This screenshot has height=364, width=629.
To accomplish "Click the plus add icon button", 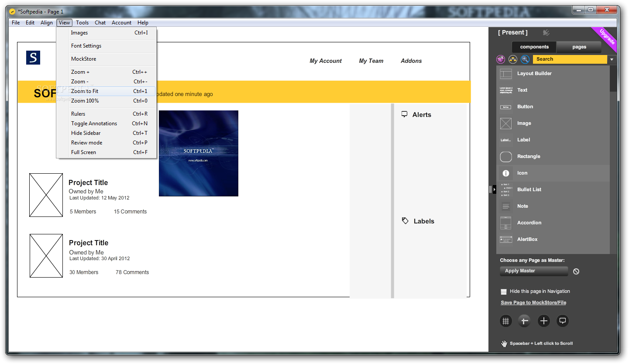I will tap(544, 321).
